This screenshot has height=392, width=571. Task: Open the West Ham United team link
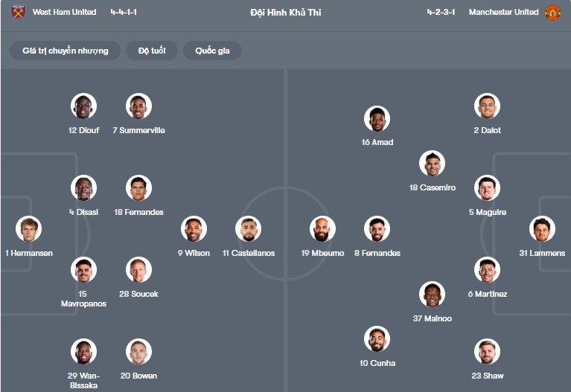64,13
